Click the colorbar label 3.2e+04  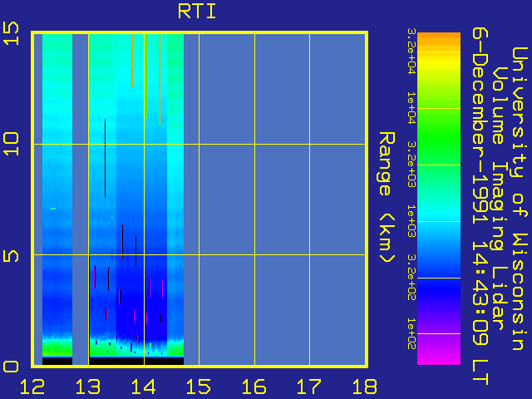pos(411,52)
